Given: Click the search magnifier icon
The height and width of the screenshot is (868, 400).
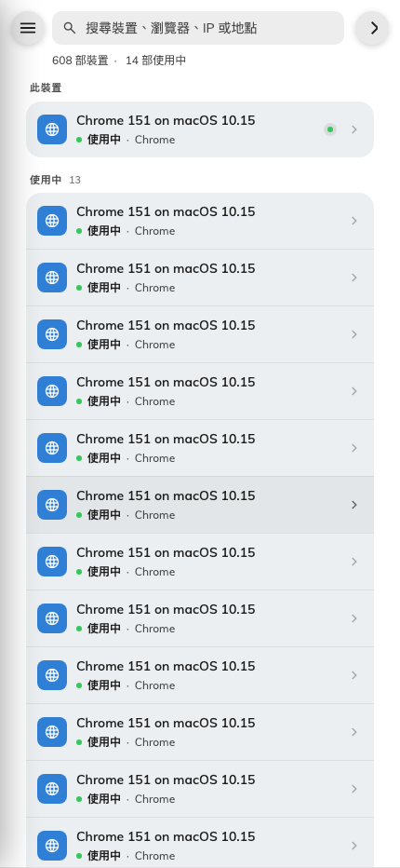Looking at the screenshot, I should pyautogui.click(x=69, y=28).
